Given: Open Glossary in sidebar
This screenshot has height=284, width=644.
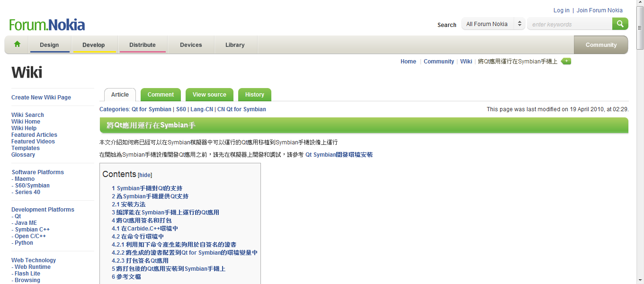Looking at the screenshot, I should 23,155.
